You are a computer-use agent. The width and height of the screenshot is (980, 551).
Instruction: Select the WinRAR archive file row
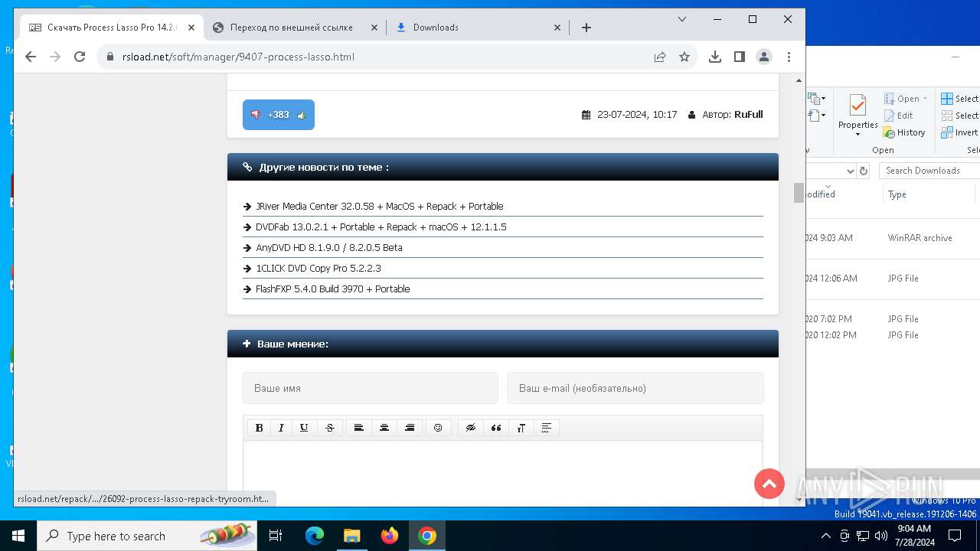click(893, 238)
